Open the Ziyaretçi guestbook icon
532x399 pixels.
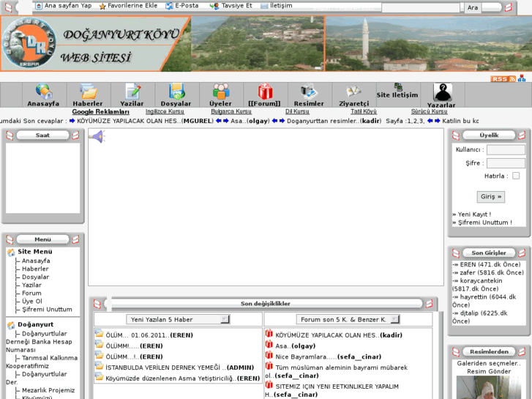click(353, 91)
